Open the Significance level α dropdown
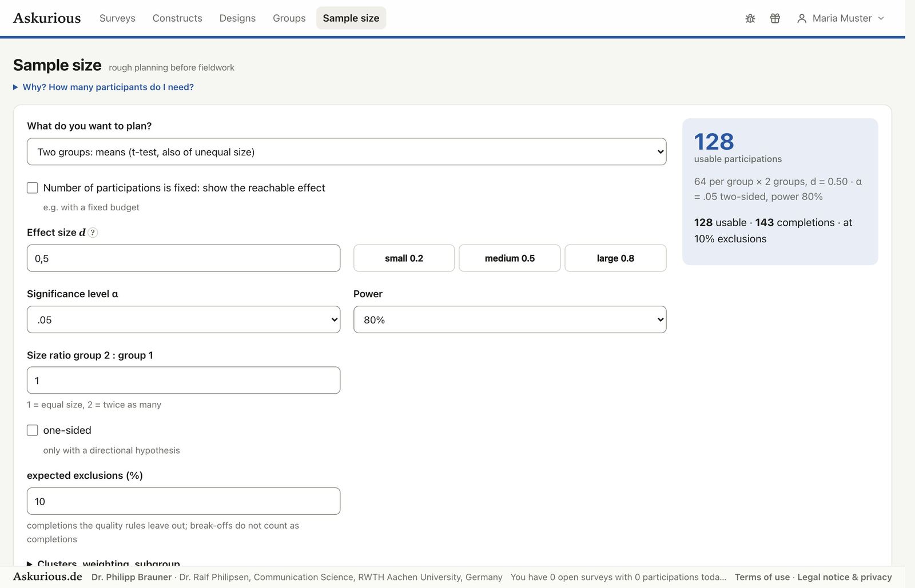This screenshot has height=588, width=915. (184, 320)
